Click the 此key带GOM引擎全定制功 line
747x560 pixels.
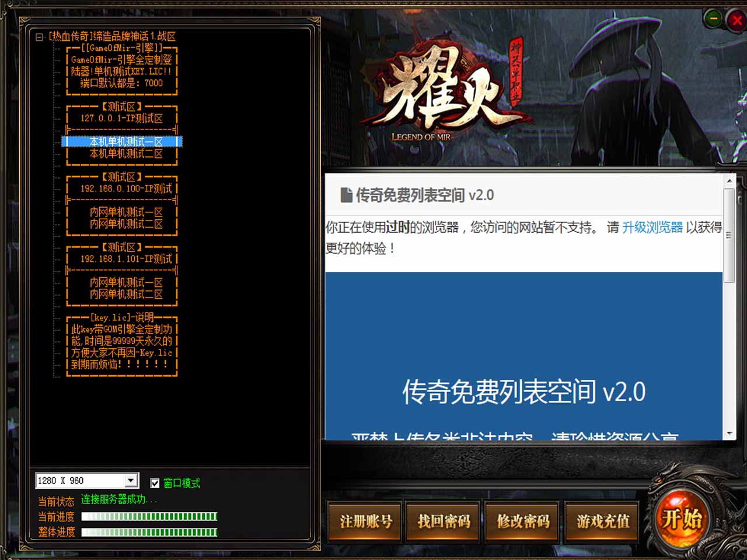click(122, 329)
